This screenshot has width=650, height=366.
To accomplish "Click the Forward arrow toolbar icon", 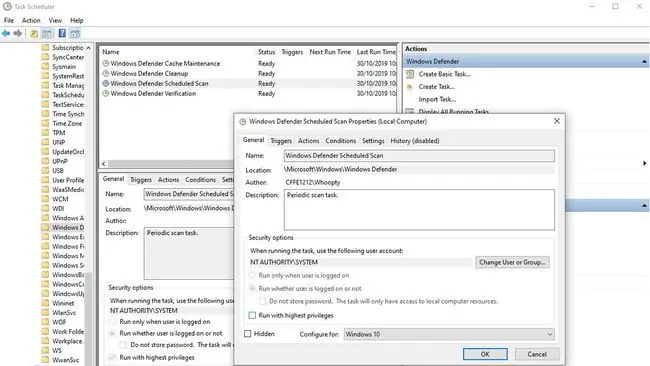I will [x=17, y=33].
